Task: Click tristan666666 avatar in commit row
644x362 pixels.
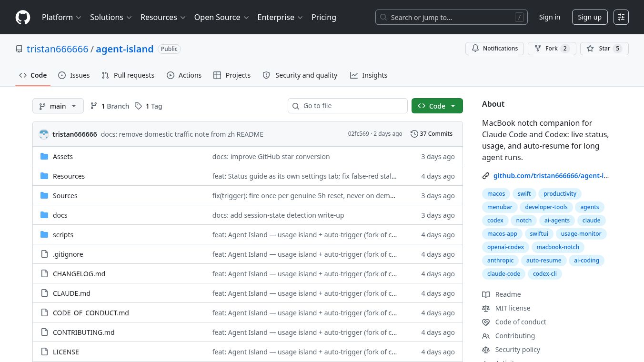Action: [44, 134]
